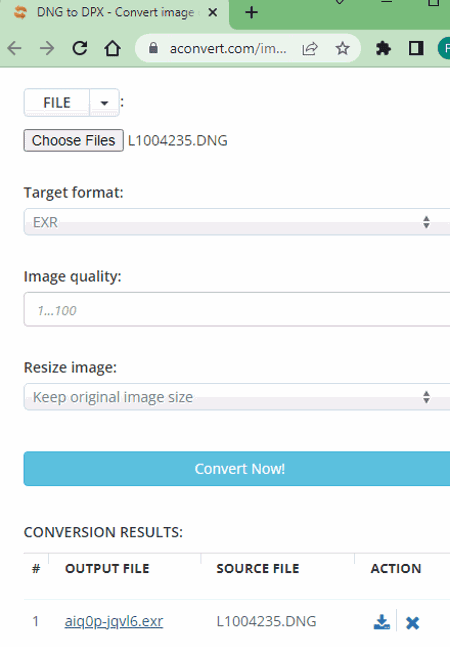Viewport: 450px width, 647px height.
Task: Focus the Image quality input field
Action: click(237, 309)
